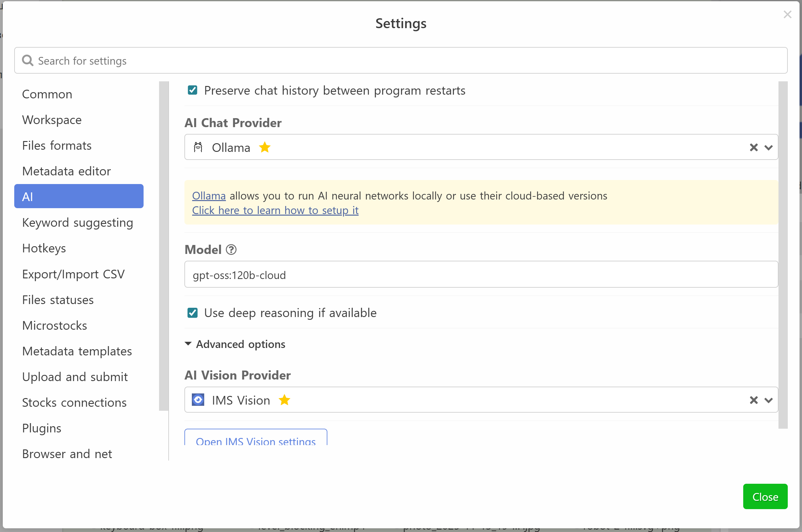Click the magnifier icon in search bar

click(x=28, y=60)
